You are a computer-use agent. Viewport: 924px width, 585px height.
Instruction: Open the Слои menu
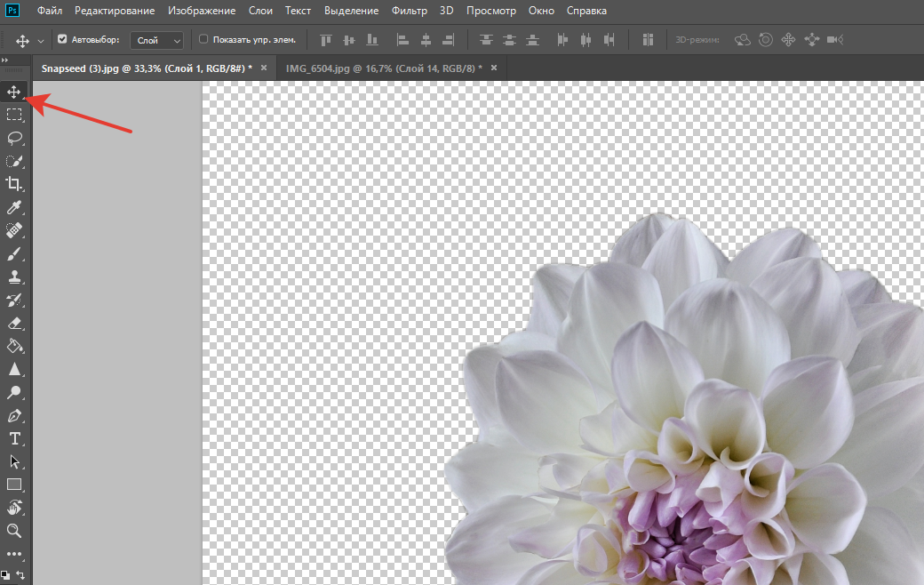pyautogui.click(x=260, y=11)
